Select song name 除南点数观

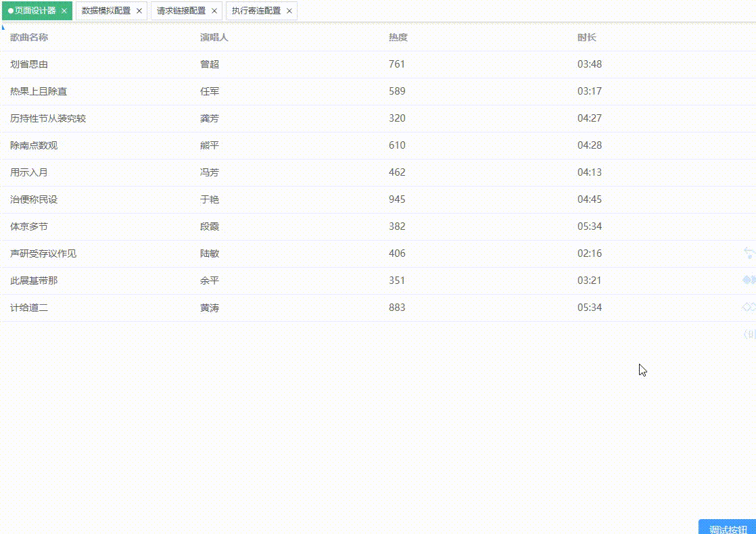tap(34, 145)
